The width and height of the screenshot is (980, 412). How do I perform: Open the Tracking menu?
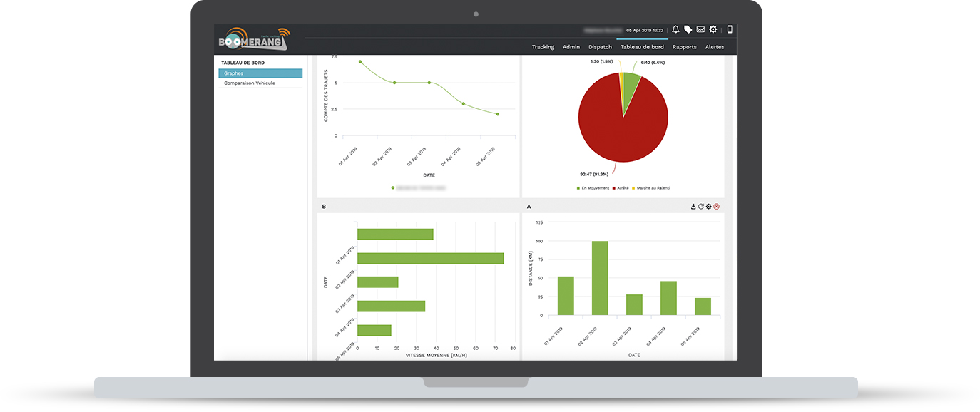click(x=543, y=47)
